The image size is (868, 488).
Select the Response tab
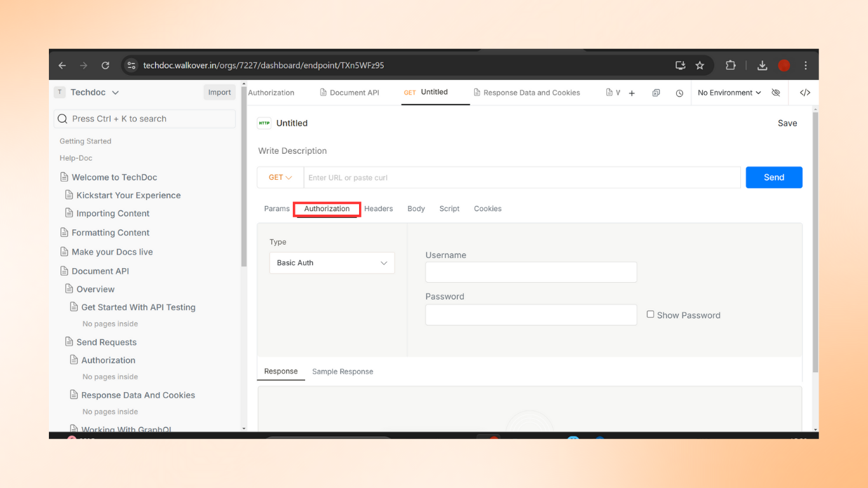(281, 371)
